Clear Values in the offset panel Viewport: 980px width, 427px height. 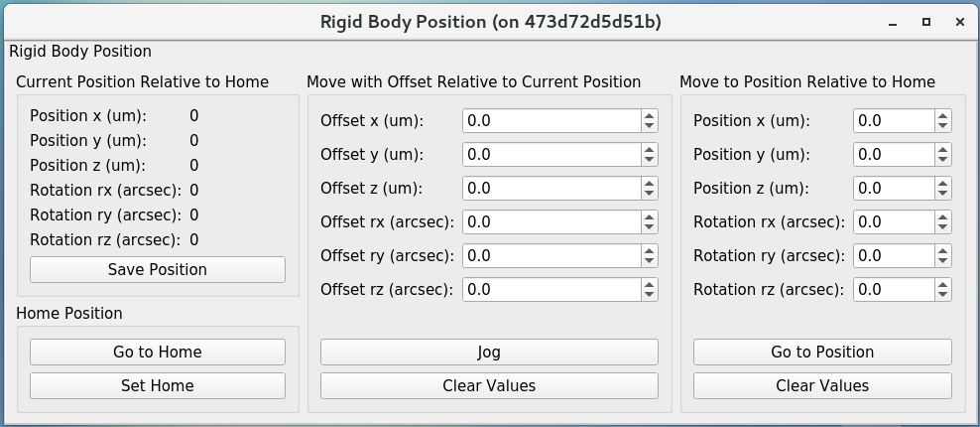pos(489,385)
